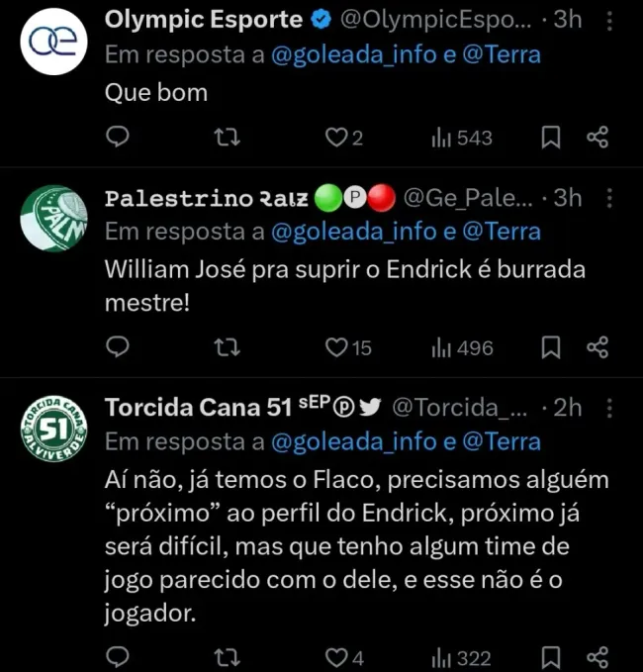Open Olympic Esporte profile avatar
The image size is (643, 672).
pyautogui.click(x=54, y=42)
